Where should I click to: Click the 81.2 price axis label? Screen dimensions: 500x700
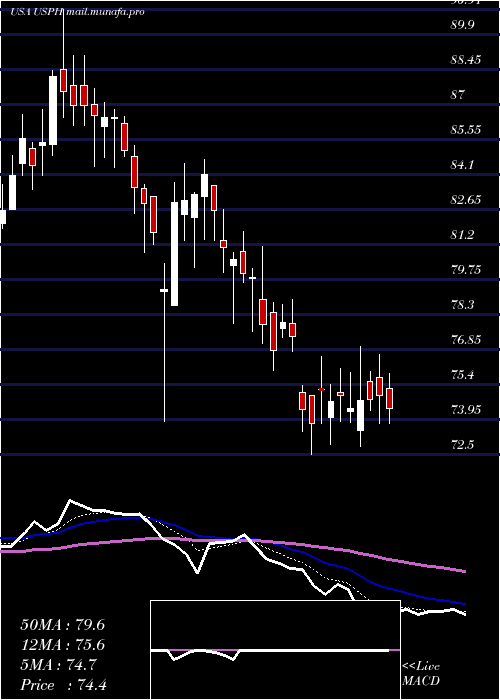[x=463, y=235]
